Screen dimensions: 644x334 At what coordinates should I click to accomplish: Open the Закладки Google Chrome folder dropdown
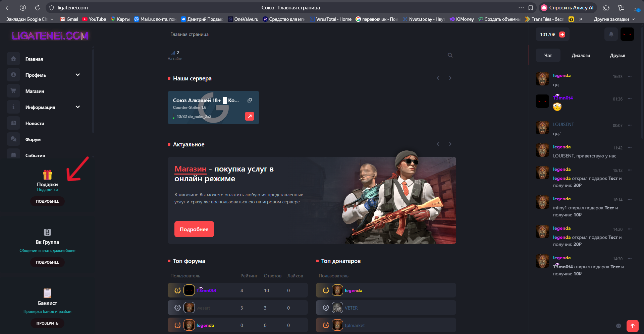tap(30, 19)
